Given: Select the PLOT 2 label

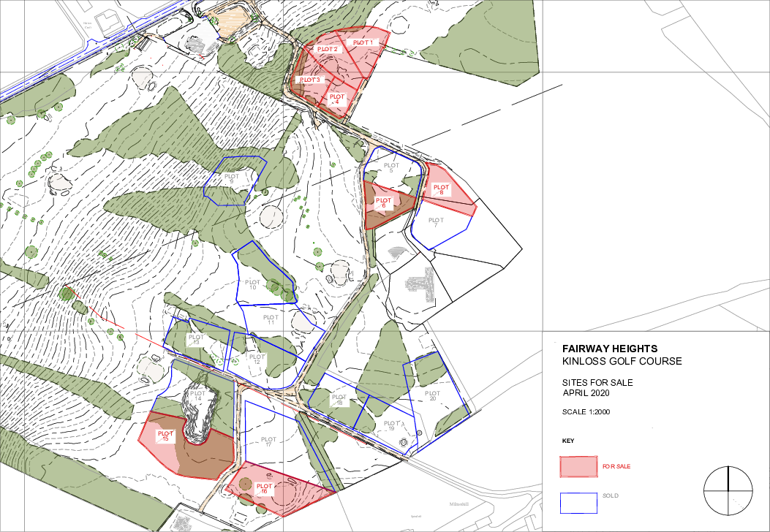Looking at the screenshot, I should click(327, 49).
